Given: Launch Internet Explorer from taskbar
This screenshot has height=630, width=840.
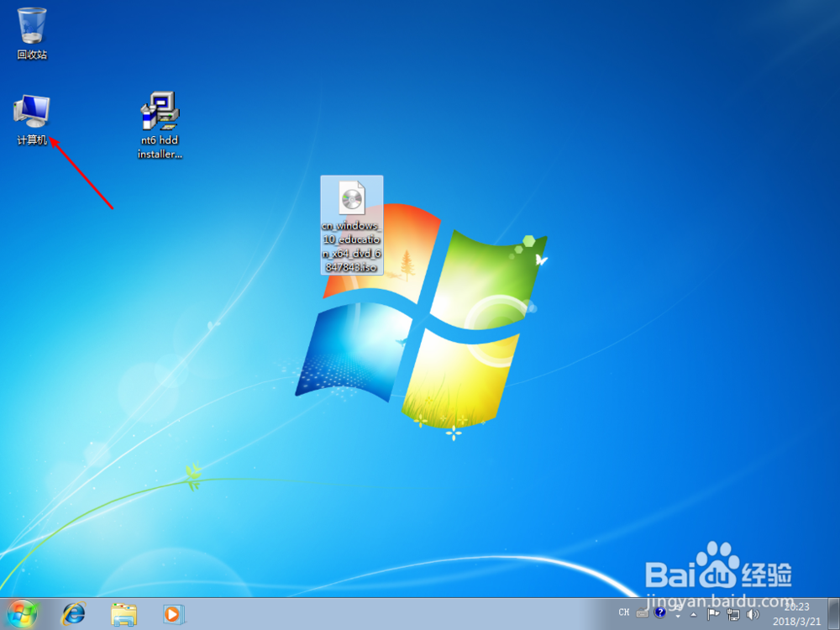Looking at the screenshot, I should tap(73, 614).
